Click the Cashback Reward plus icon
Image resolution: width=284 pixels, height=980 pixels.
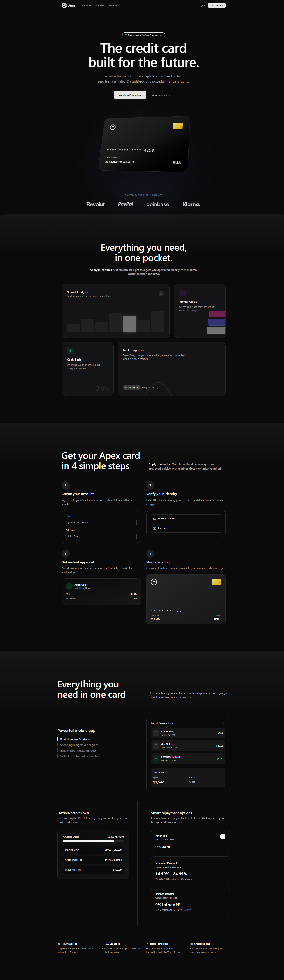coord(156,759)
